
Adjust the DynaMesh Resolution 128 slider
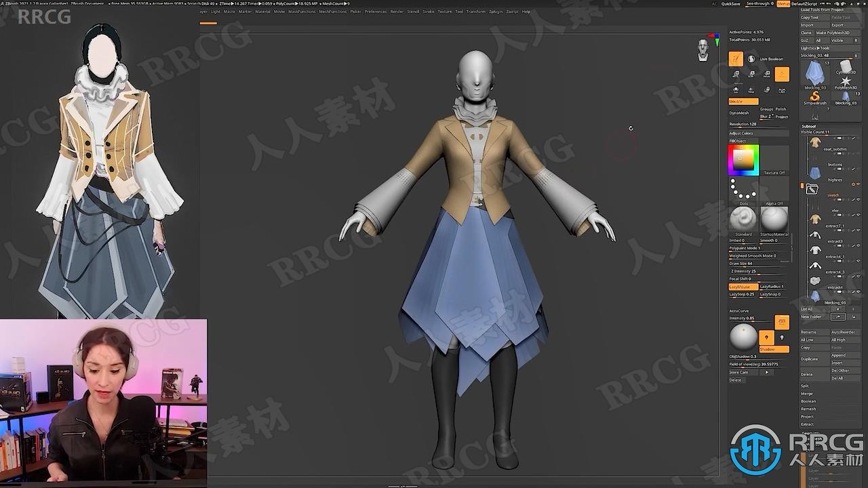tap(759, 124)
